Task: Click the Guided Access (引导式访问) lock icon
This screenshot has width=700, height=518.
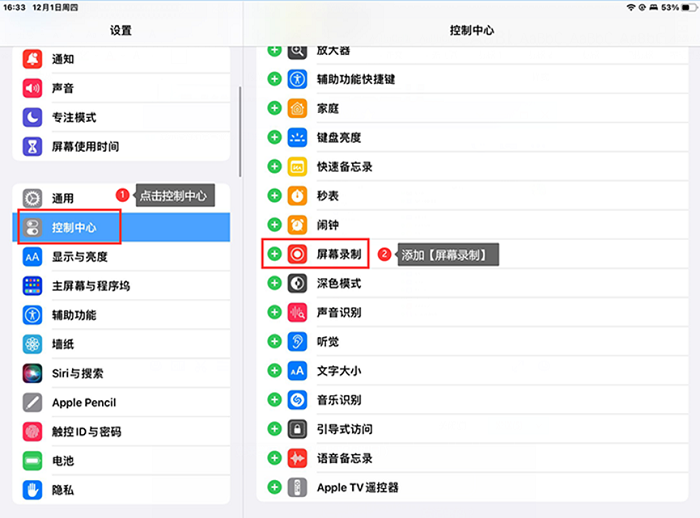Action: [x=297, y=428]
